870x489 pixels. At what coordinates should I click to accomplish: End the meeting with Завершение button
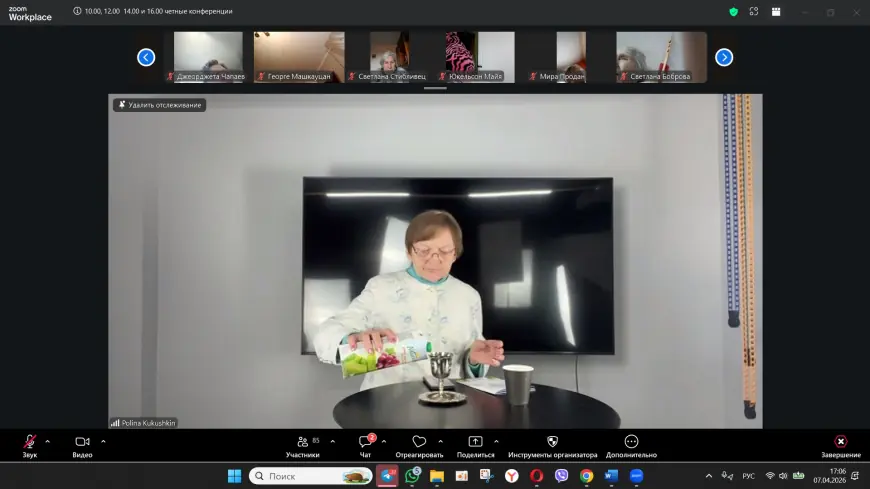(x=840, y=442)
